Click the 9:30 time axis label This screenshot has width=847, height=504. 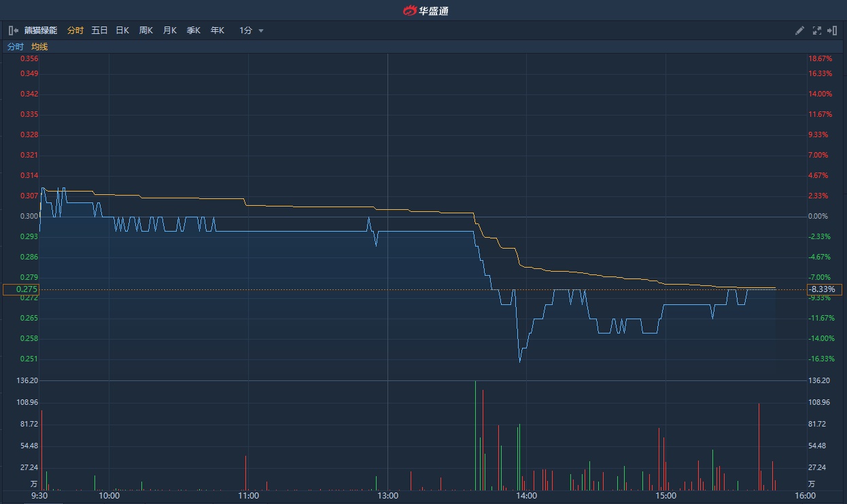39,496
